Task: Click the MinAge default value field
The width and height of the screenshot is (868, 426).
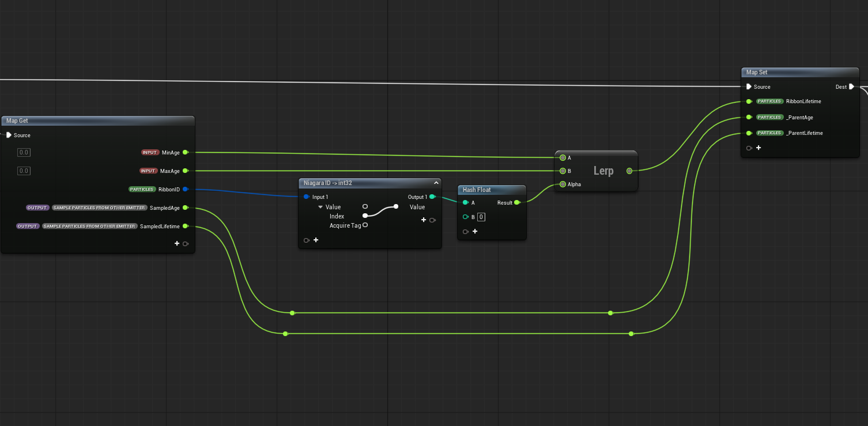Action: pos(24,153)
